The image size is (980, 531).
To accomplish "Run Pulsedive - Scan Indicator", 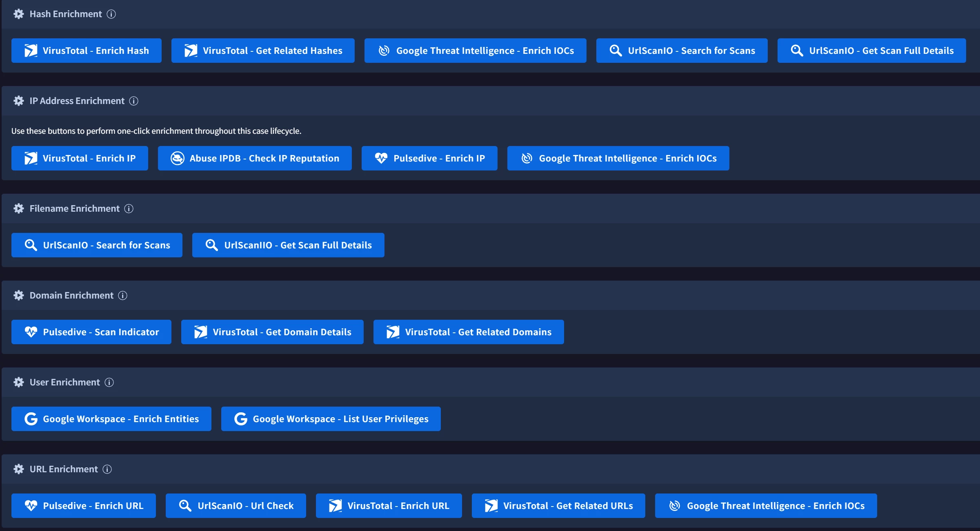I will point(91,332).
